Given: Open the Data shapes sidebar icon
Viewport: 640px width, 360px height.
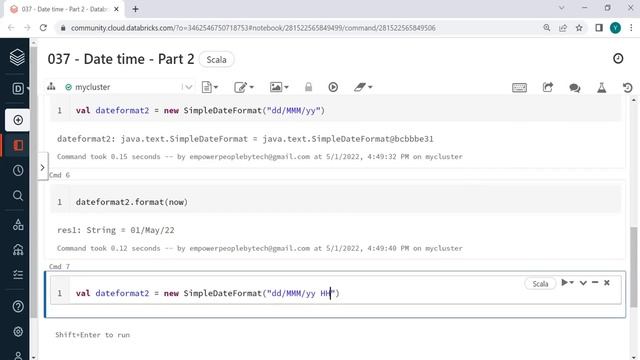Looking at the screenshot, I should pyautogui.click(x=18, y=224).
